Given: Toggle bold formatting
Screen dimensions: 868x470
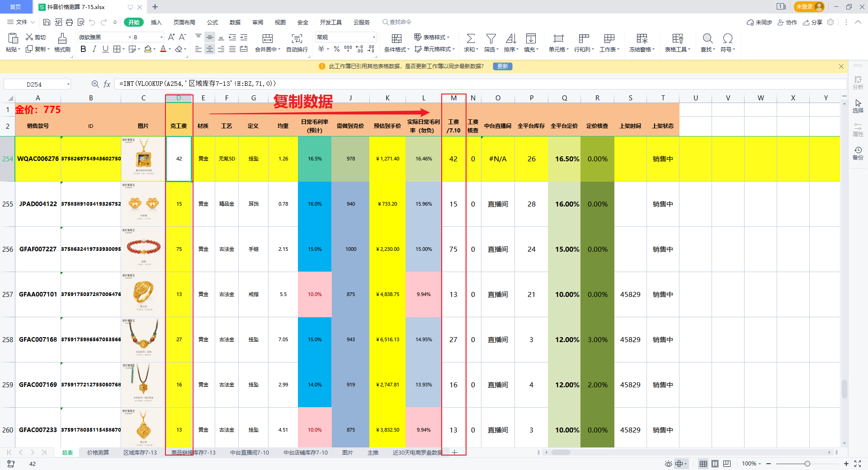Looking at the screenshot, I should 83,49.
